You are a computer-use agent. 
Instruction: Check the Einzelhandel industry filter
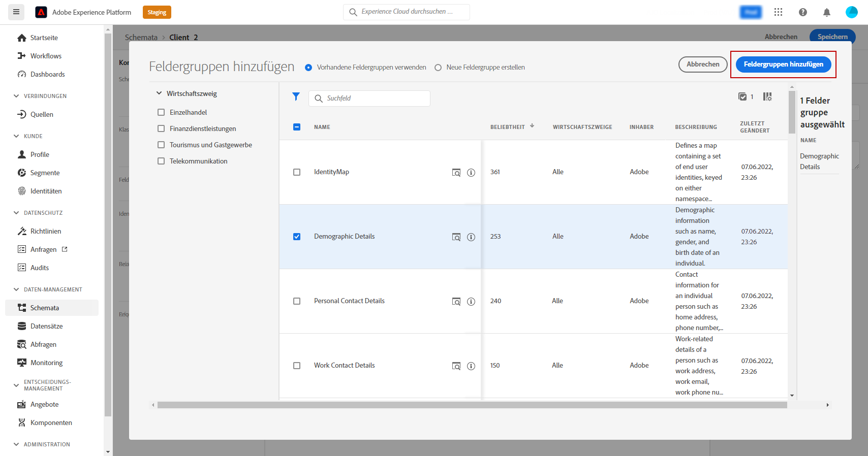tap(161, 112)
